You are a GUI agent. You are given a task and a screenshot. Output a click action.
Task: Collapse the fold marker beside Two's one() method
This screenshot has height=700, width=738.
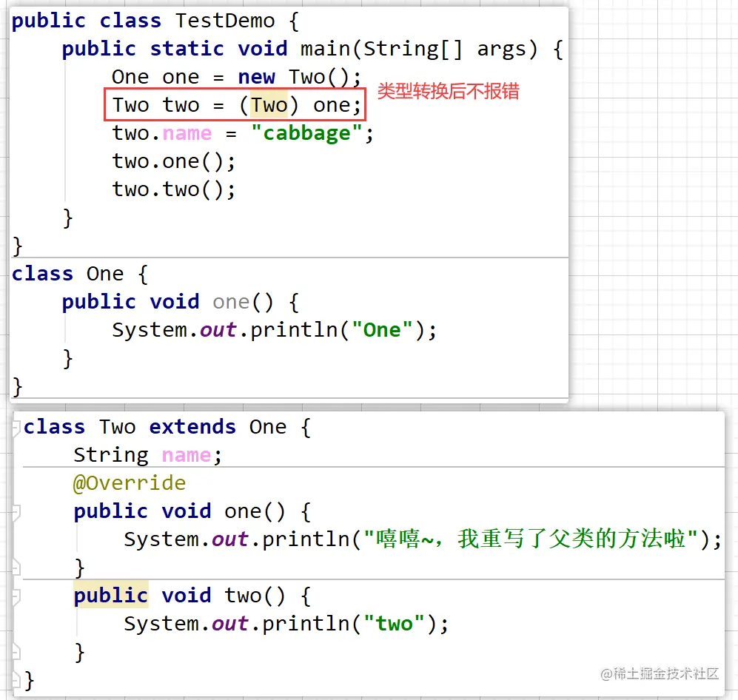click(16, 512)
